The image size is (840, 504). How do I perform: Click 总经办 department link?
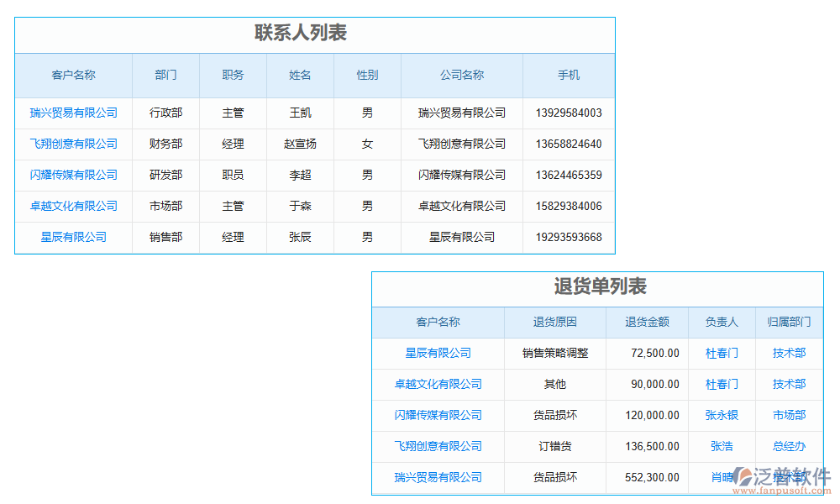(x=789, y=446)
